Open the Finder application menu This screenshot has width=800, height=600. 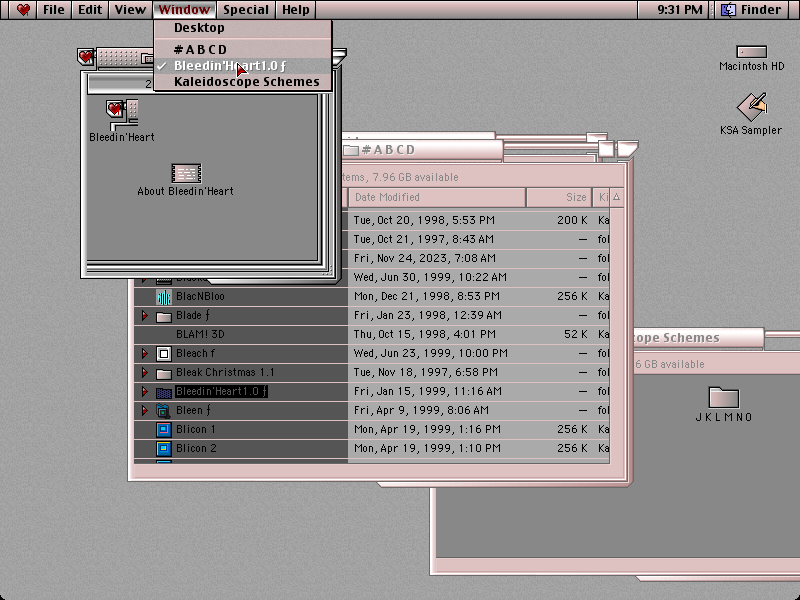coord(754,10)
